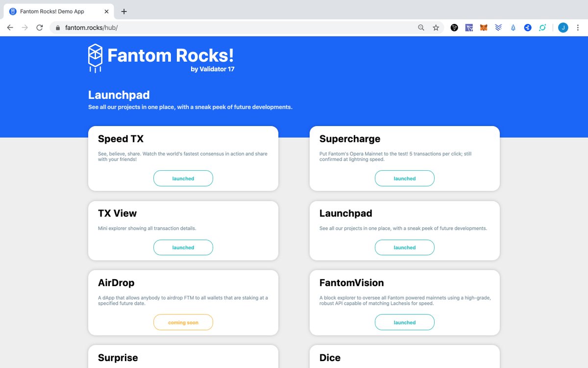Click the padlock site info icon
Viewport: 588px width, 368px height.
point(58,28)
